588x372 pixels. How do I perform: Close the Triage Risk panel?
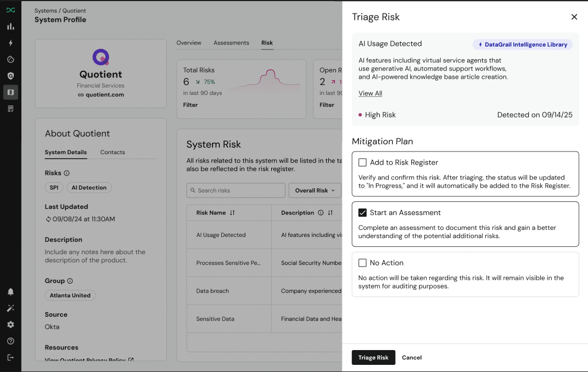[x=574, y=17]
